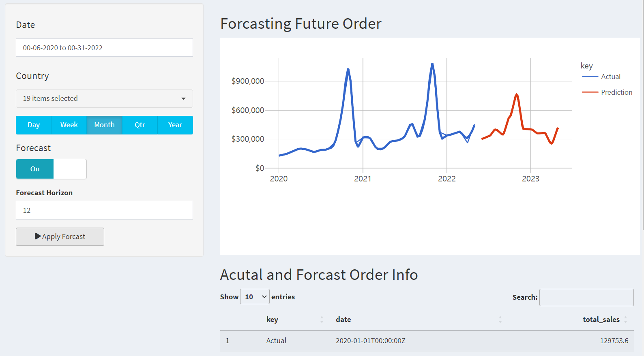Click the Date range input field

click(x=104, y=48)
